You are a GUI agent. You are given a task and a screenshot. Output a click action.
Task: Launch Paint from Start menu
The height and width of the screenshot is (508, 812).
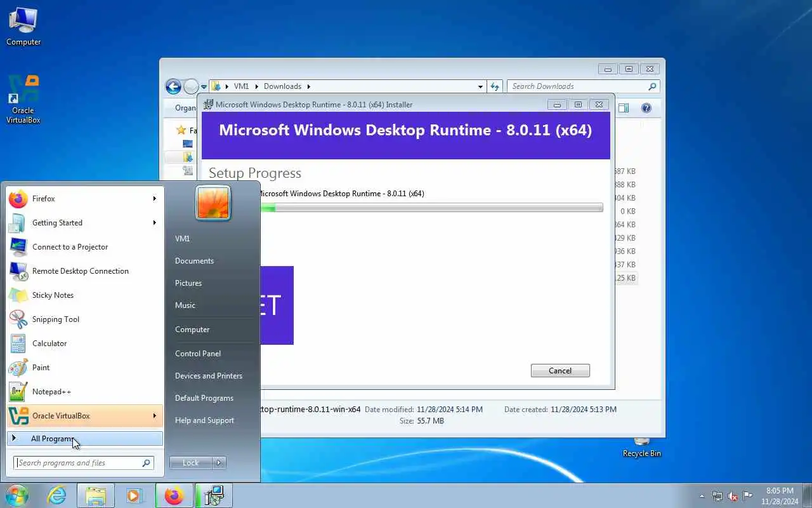coord(84,368)
